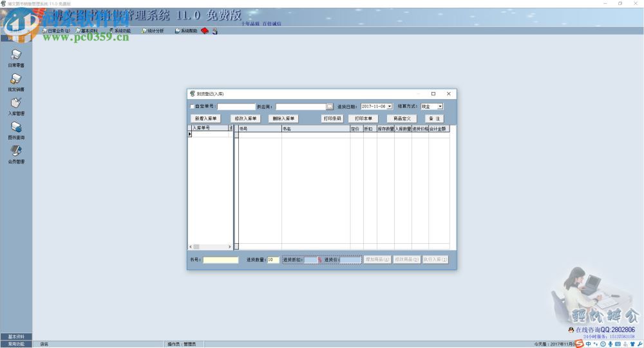This screenshot has height=348, width=644.
Task: Click the wrench icon in the tray toolbar
Action: (639, 344)
